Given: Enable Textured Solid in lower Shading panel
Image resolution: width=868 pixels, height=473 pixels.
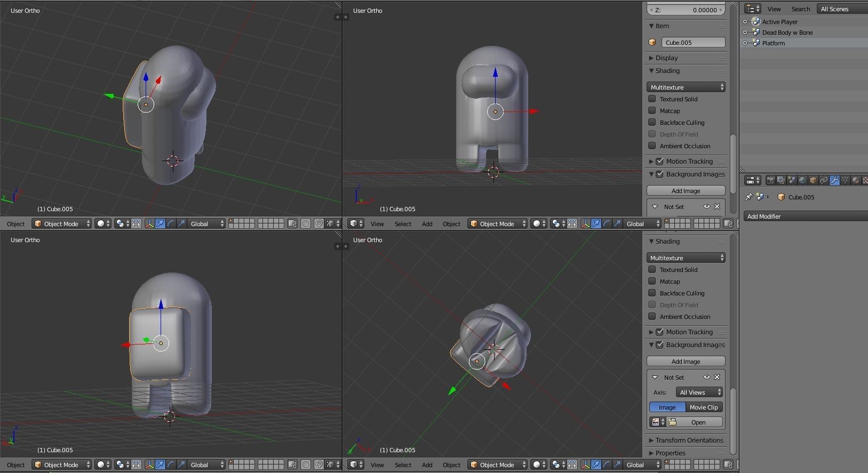Looking at the screenshot, I should (652, 269).
